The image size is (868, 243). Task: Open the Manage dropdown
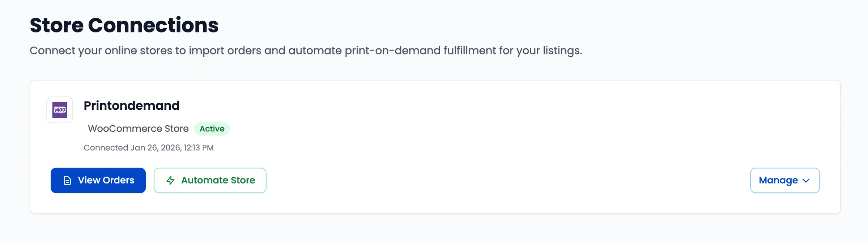785,180
